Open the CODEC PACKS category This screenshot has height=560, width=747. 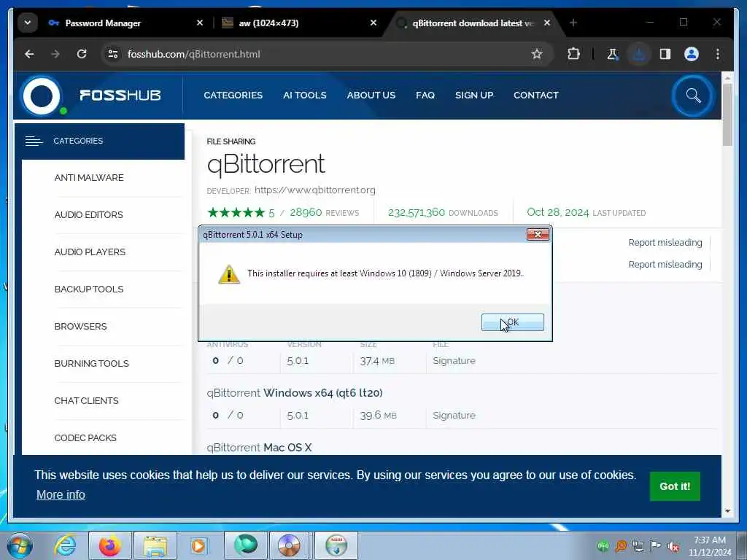coord(85,437)
